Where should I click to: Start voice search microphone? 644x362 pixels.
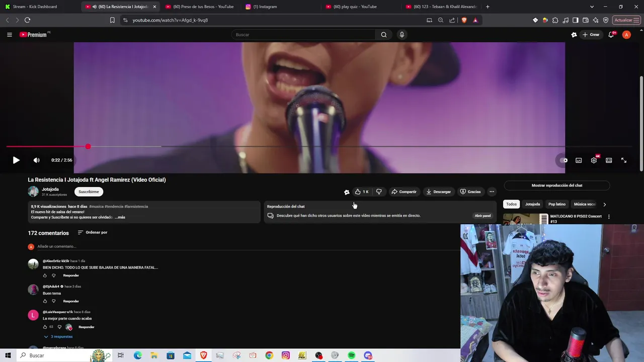[401, 35]
